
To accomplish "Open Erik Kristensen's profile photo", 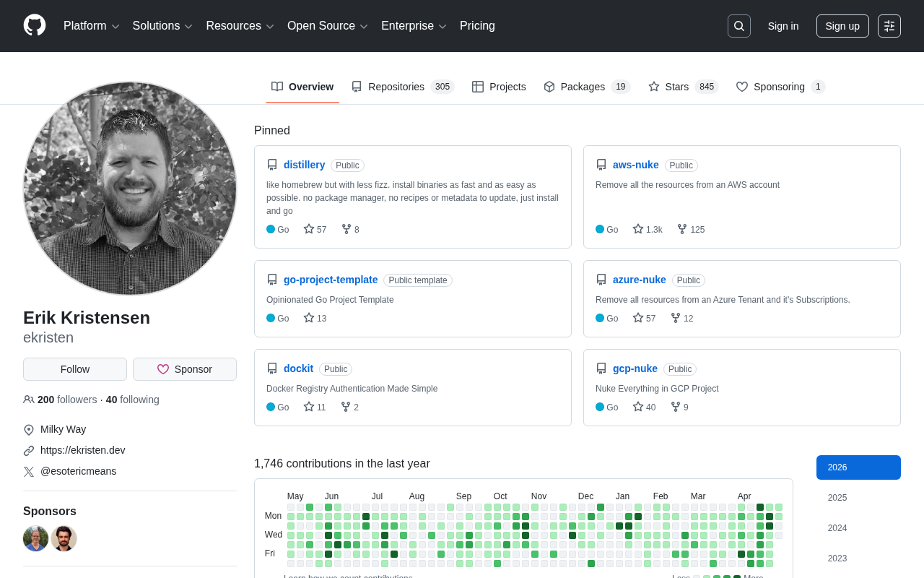I will point(130,189).
